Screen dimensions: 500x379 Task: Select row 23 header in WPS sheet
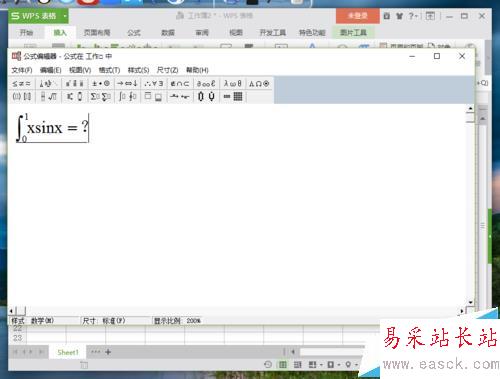click(x=17, y=338)
